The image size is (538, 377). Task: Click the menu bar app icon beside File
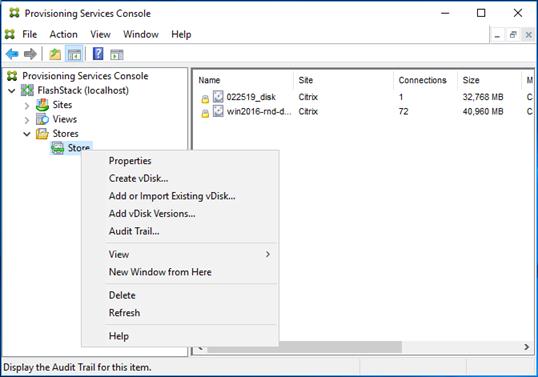click(x=10, y=34)
